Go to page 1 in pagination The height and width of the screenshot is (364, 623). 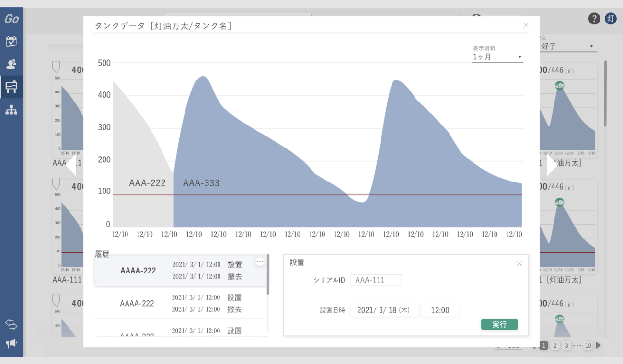point(543,345)
